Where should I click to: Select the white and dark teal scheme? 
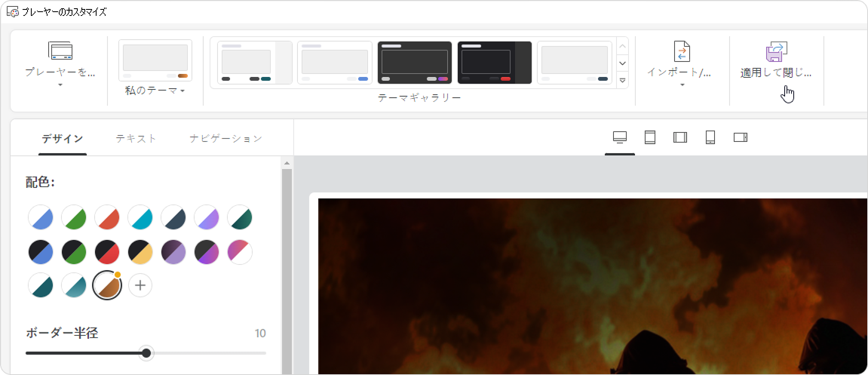click(41, 285)
